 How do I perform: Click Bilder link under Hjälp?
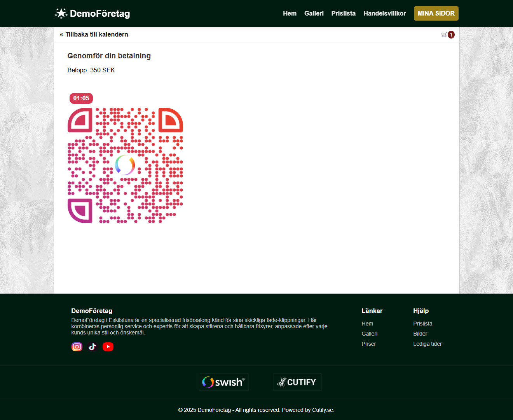(420, 334)
